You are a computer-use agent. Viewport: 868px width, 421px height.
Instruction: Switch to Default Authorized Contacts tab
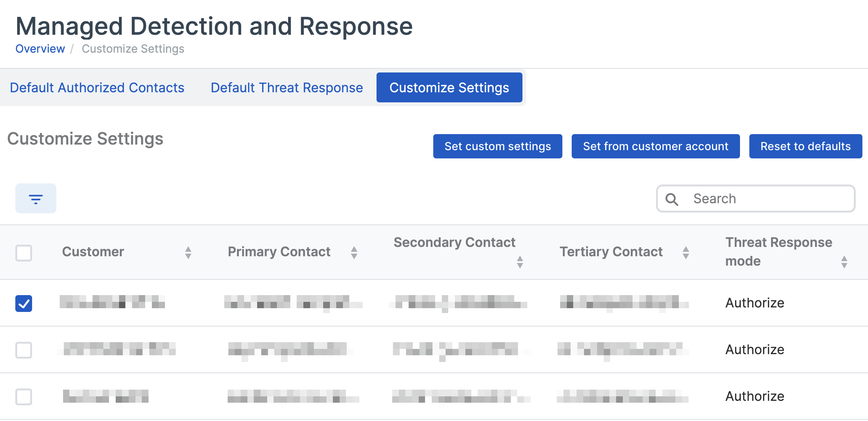pos(97,87)
